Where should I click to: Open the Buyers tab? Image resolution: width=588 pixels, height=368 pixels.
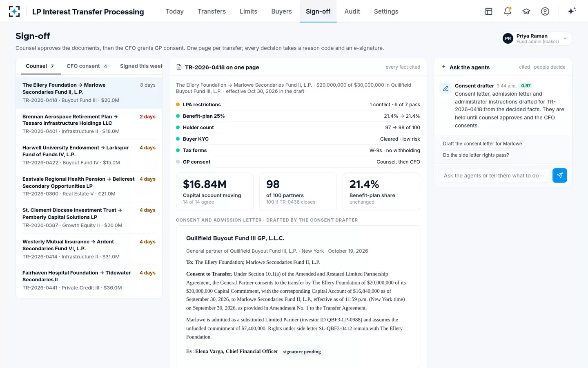[282, 11]
